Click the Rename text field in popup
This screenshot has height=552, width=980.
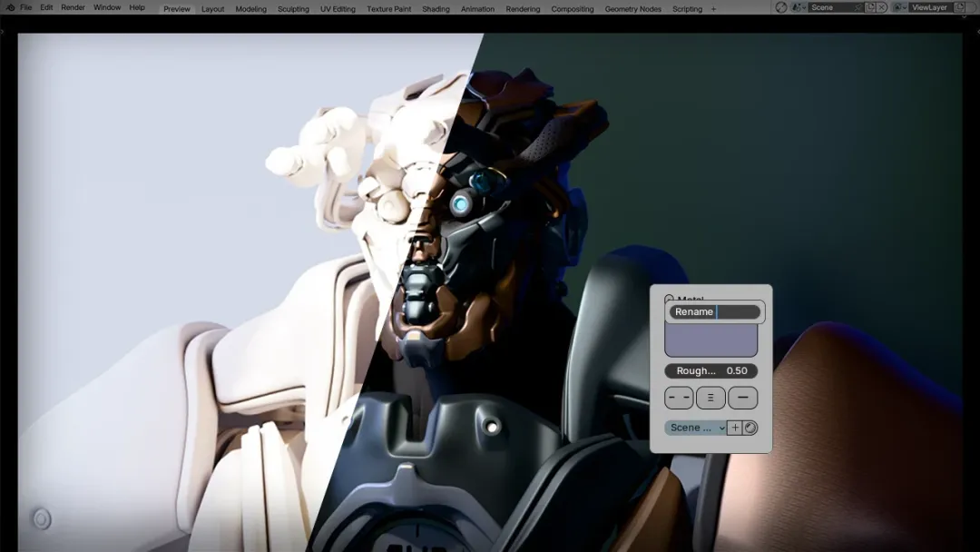coord(714,311)
